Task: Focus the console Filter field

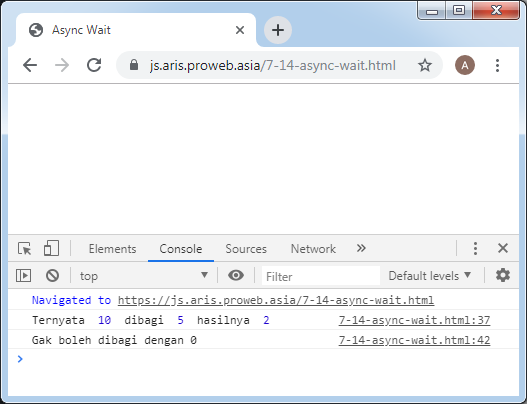Action: click(x=321, y=276)
